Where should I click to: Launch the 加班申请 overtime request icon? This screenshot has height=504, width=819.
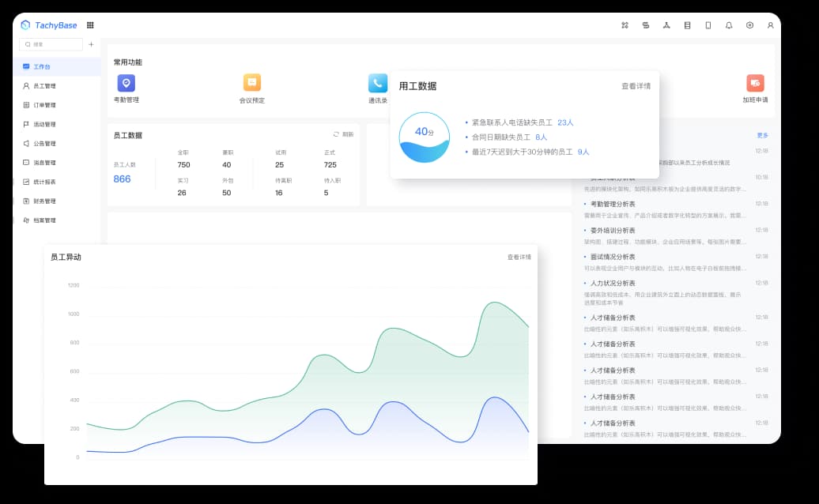(x=755, y=83)
